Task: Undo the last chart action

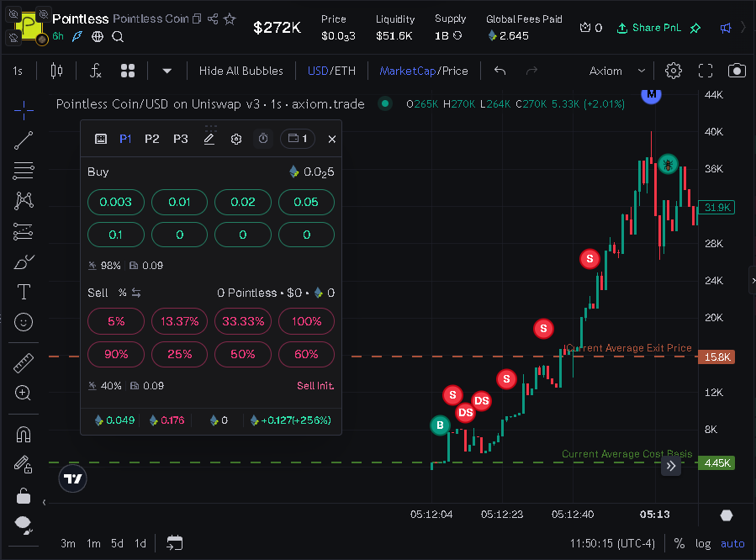Action: (500, 71)
